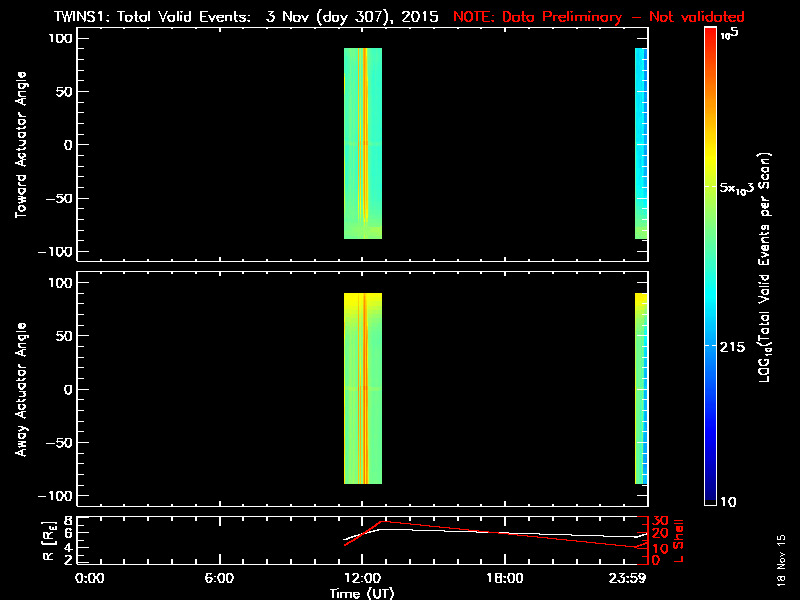Select the "6:00" time tick label
The image size is (800, 600).
(x=219, y=578)
